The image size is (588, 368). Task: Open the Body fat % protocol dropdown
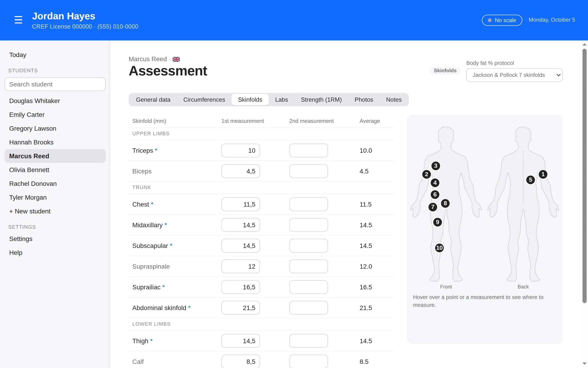[x=514, y=75]
